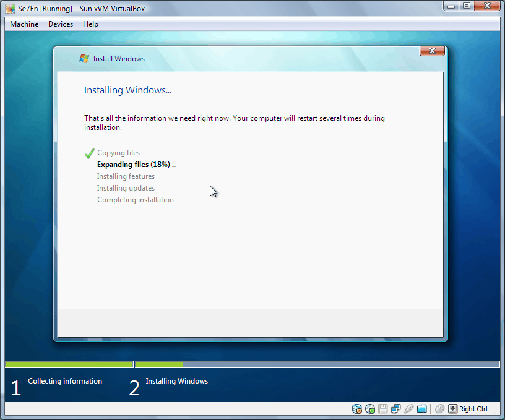The image size is (505, 420).
Task: Close the Install Windows dialog
Action: [x=432, y=51]
